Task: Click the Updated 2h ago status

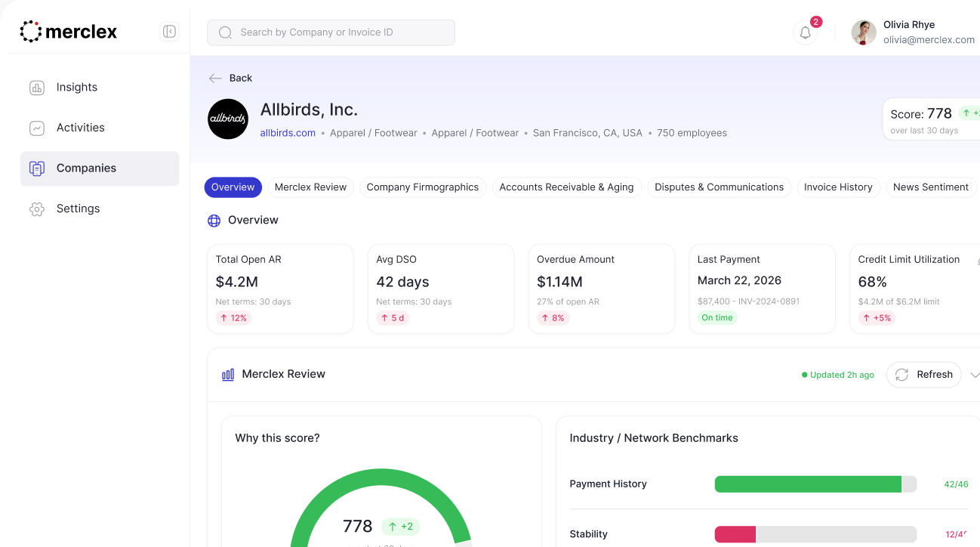Action: pos(838,375)
